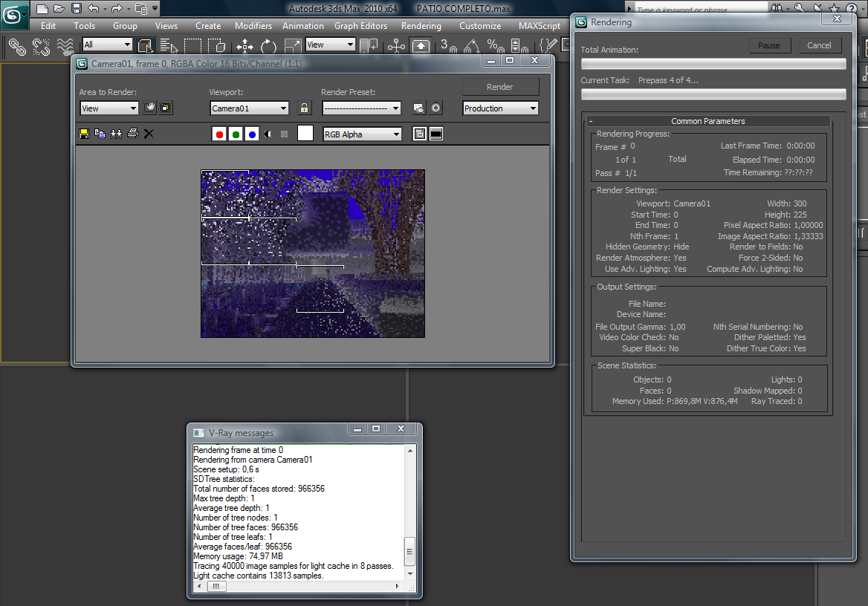Click the Auto Region Selected icon
The height and width of the screenshot is (606, 868).
(166, 108)
